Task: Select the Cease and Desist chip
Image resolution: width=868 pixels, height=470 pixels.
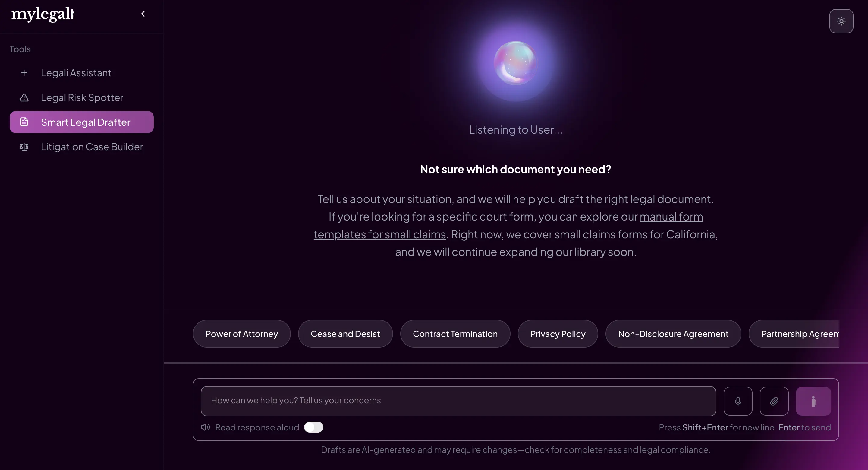Action: coord(345,334)
